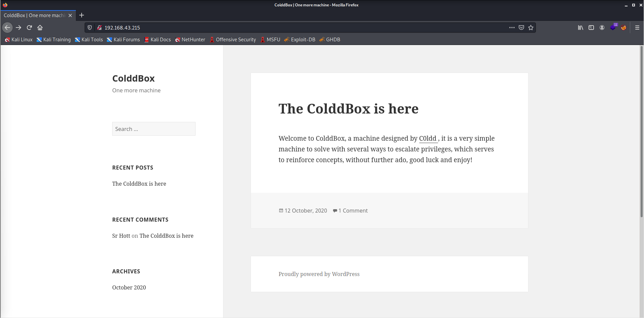This screenshot has height=318, width=644.
Task: Click the browser Back arrow button
Action: [7, 28]
